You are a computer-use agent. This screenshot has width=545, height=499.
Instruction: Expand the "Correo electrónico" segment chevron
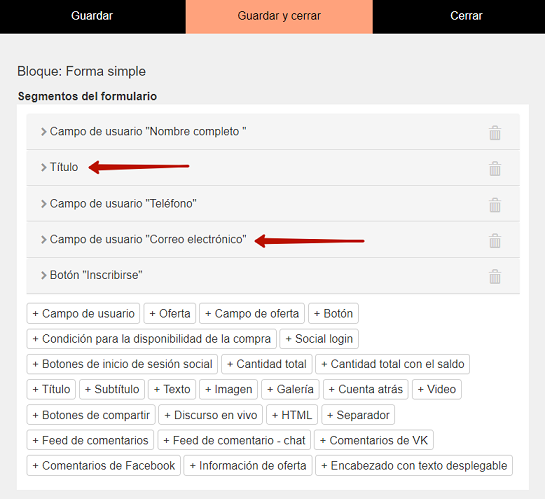click(x=43, y=239)
